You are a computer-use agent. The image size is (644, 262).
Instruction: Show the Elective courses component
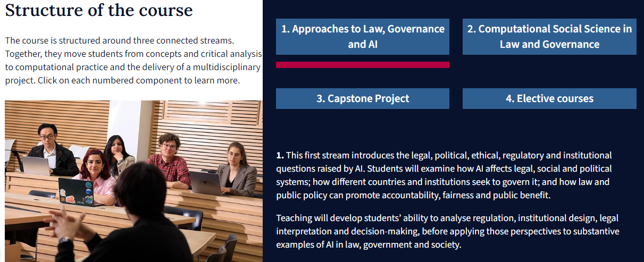pos(549,98)
